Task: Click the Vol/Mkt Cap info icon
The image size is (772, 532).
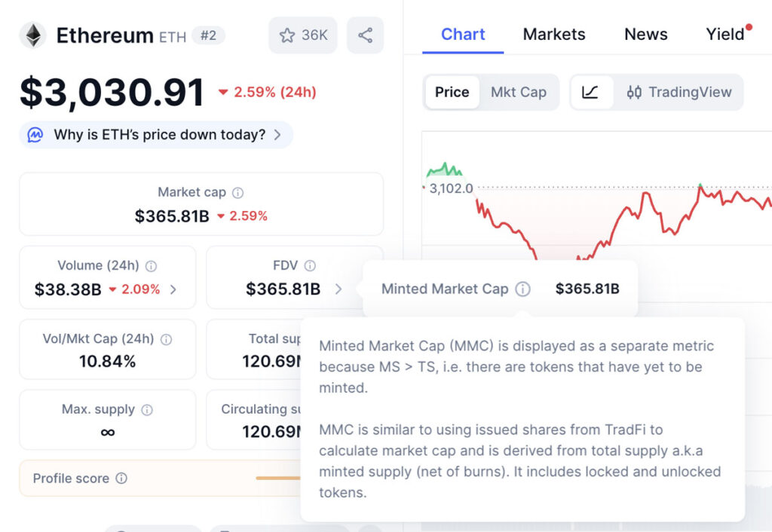Action: tap(166, 340)
